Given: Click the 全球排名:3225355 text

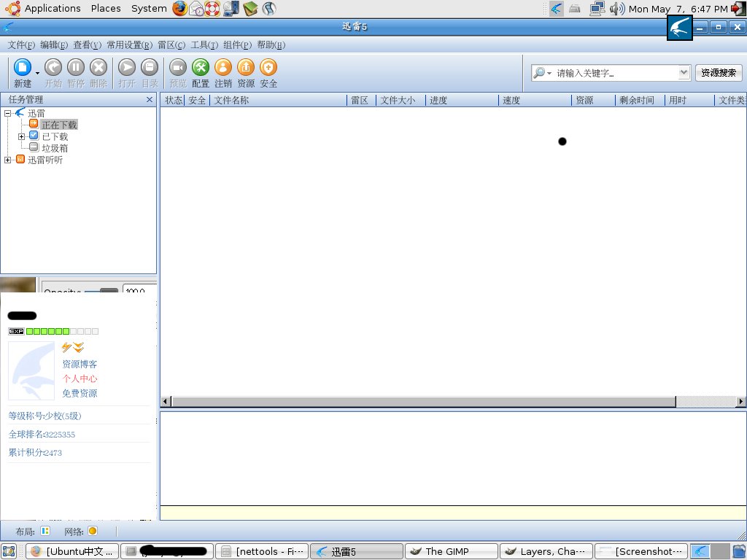Looking at the screenshot, I should pos(42,435).
